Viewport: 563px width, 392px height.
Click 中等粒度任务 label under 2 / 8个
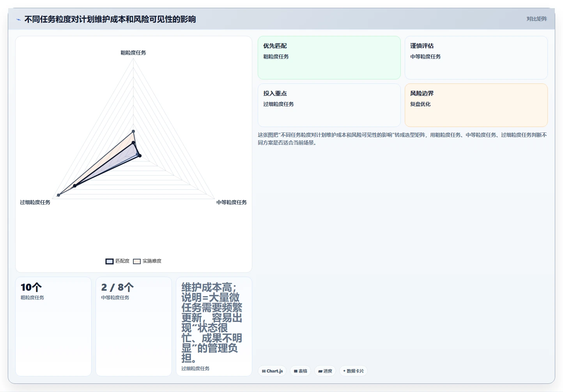[x=115, y=298]
